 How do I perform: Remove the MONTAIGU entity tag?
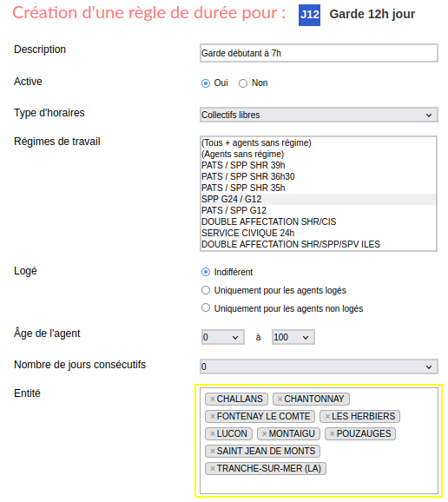point(264,433)
